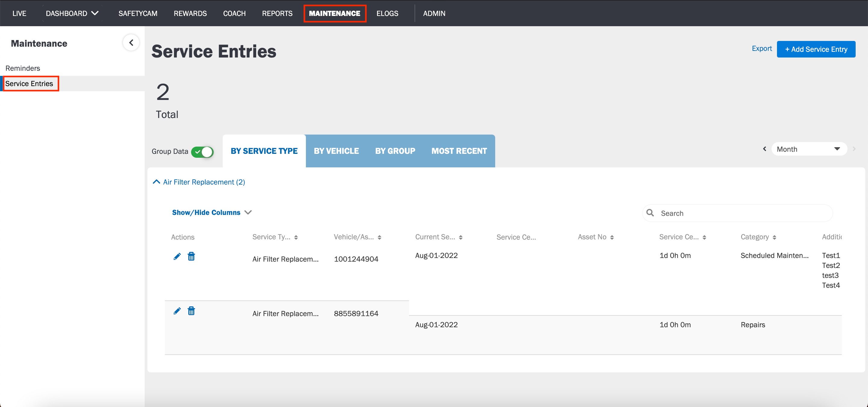
Task: Switch to the By Vehicle tab
Action: point(336,151)
